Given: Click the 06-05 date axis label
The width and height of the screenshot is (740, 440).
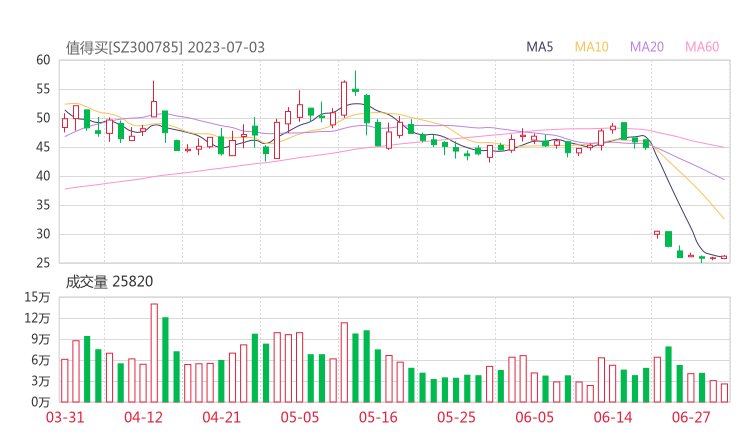Looking at the screenshot, I should (535, 417).
